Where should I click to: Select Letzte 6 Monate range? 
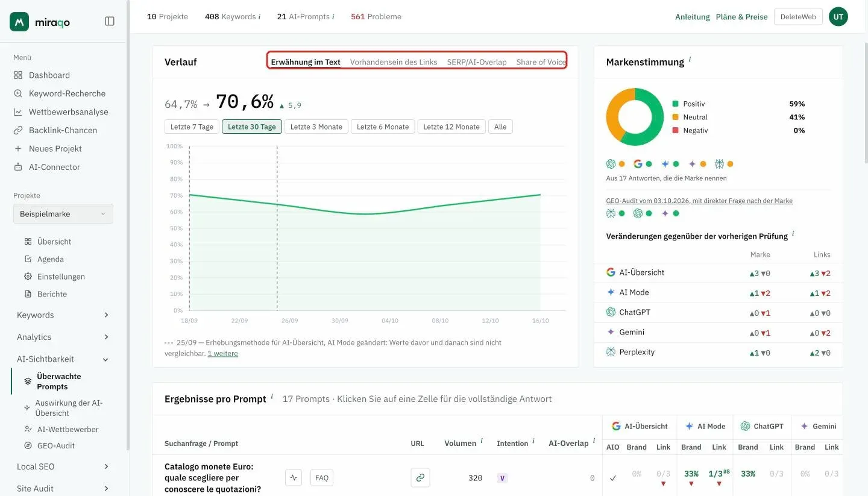point(383,127)
